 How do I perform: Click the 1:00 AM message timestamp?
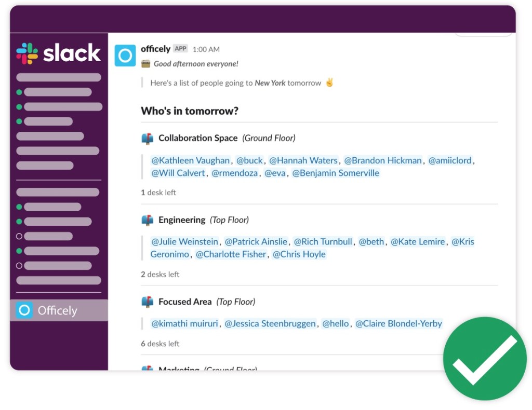point(206,49)
